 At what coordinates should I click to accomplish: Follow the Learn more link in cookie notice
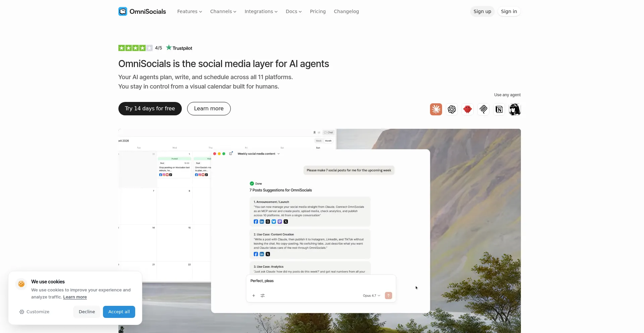[x=75, y=297]
